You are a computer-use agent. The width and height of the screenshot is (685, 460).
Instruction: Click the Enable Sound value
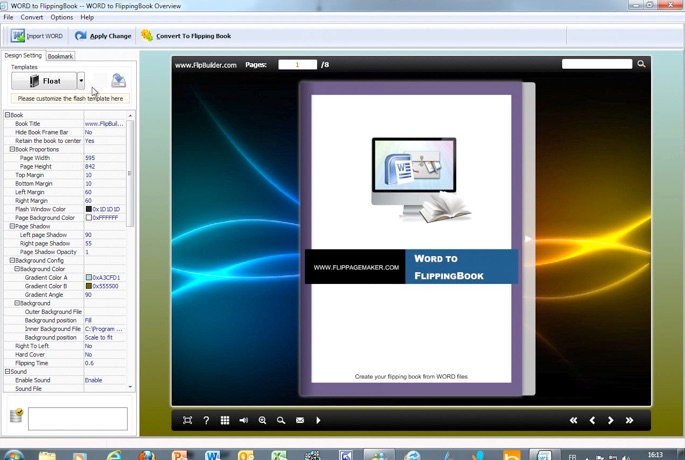tap(105, 380)
